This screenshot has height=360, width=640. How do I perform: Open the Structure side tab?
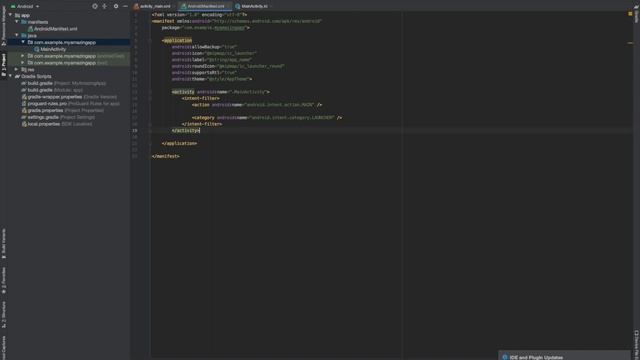tap(4, 315)
